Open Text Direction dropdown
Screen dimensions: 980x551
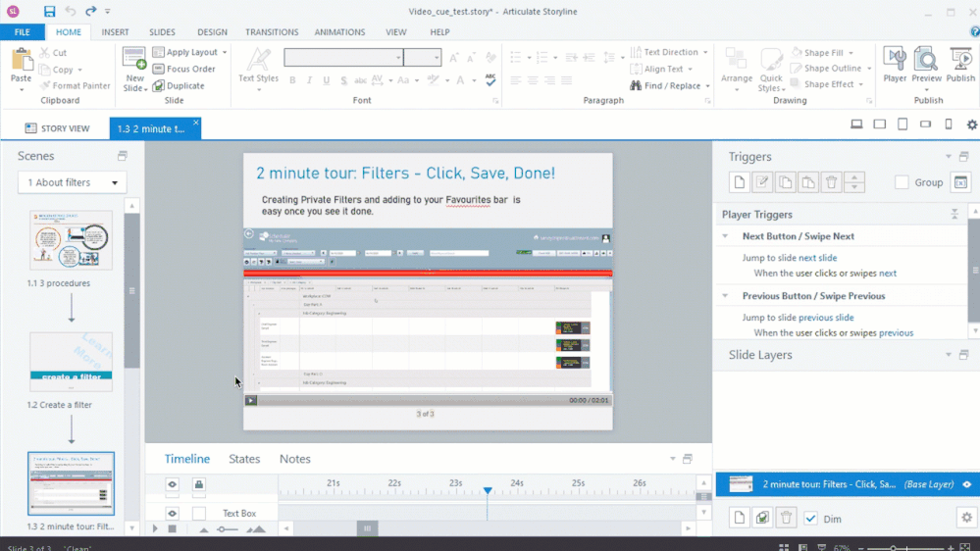click(x=705, y=52)
